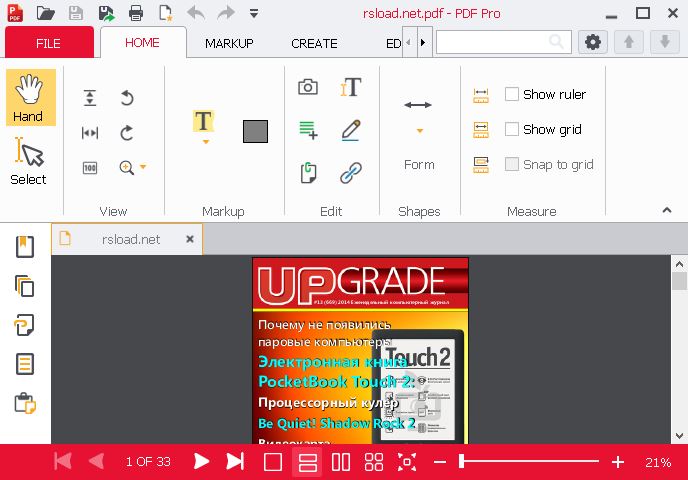Collapse the ribbon with the chevron
The width and height of the screenshot is (688, 480).
click(667, 210)
